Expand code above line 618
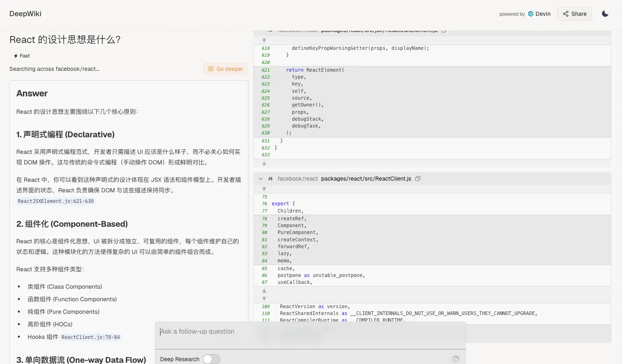The width and height of the screenshot is (622, 364). [x=264, y=40]
